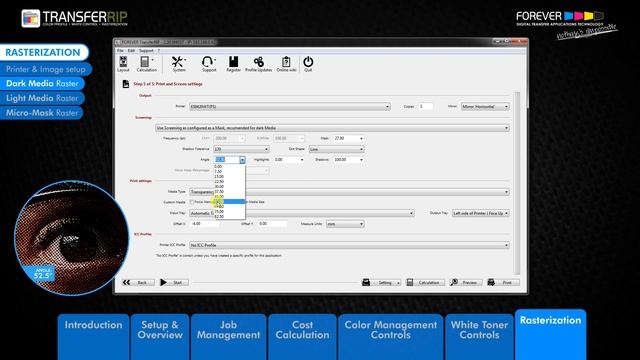Open the Shadows value dropdown
This screenshot has height=360, width=640.
361,160
